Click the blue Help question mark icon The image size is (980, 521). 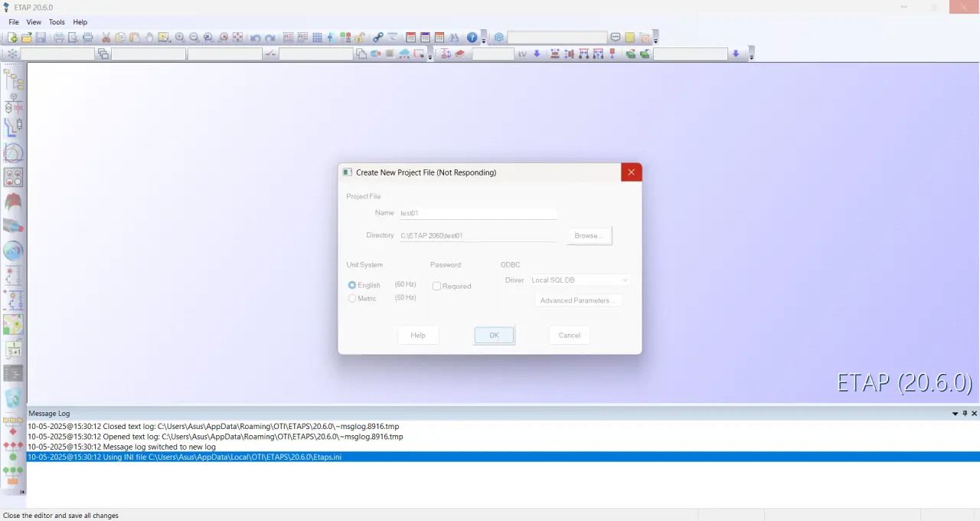pyautogui.click(x=472, y=38)
